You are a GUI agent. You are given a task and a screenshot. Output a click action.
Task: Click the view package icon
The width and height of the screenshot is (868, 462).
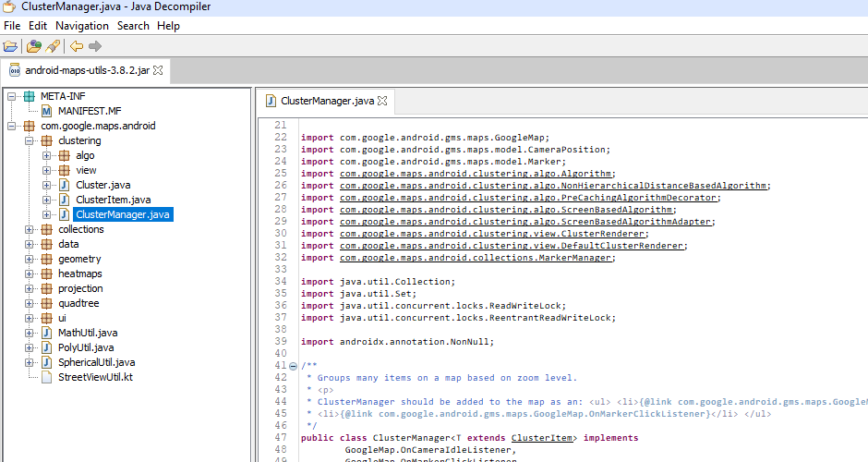[65, 171]
